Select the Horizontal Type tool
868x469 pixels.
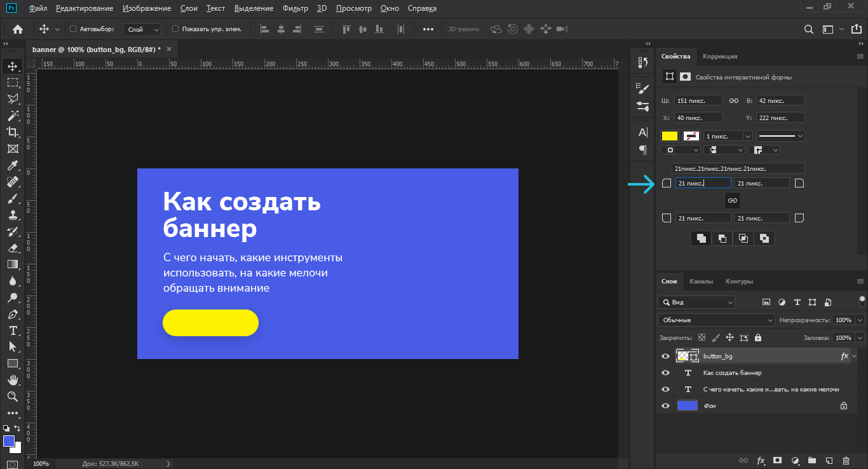12,330
